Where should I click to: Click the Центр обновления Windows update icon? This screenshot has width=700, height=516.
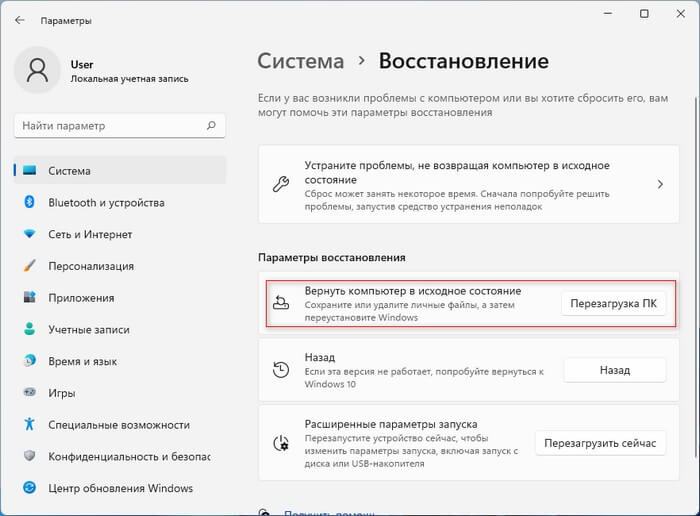[29, 487]
